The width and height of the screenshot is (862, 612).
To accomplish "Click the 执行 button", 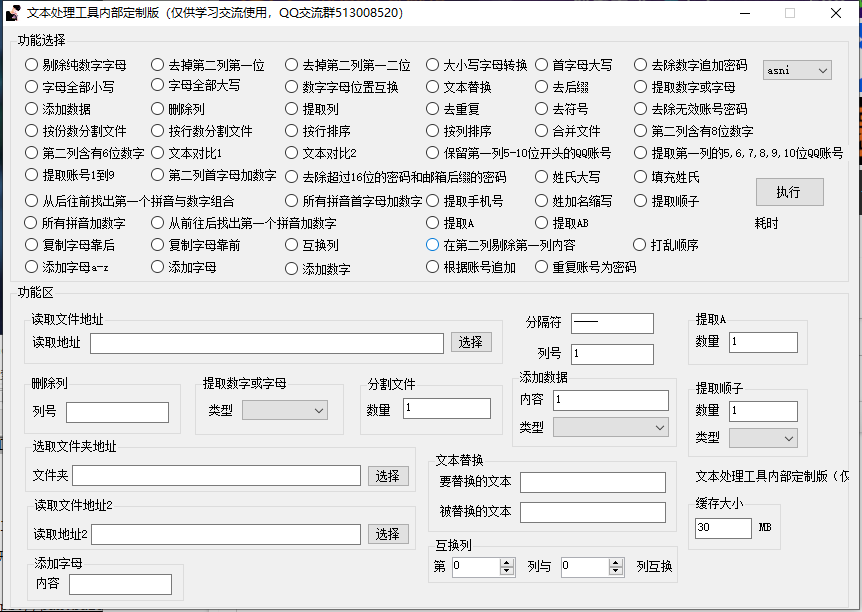I will [x=789, y=192].
